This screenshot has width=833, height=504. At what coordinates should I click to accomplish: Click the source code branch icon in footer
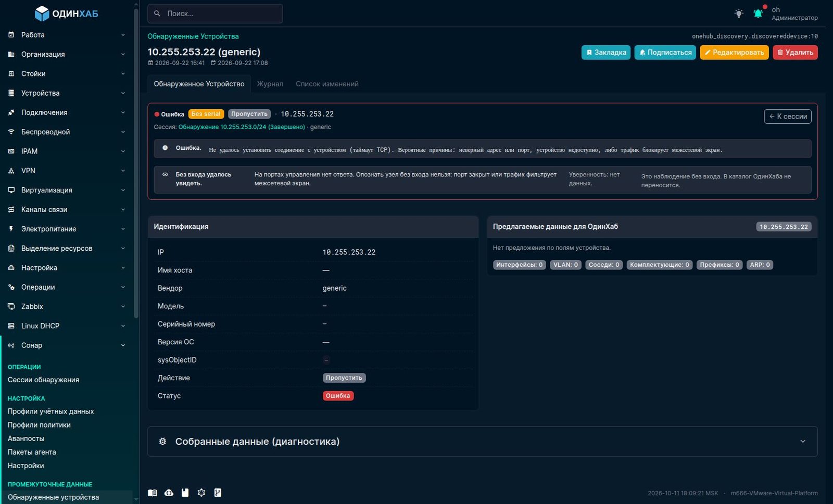(x=218, y=493)
